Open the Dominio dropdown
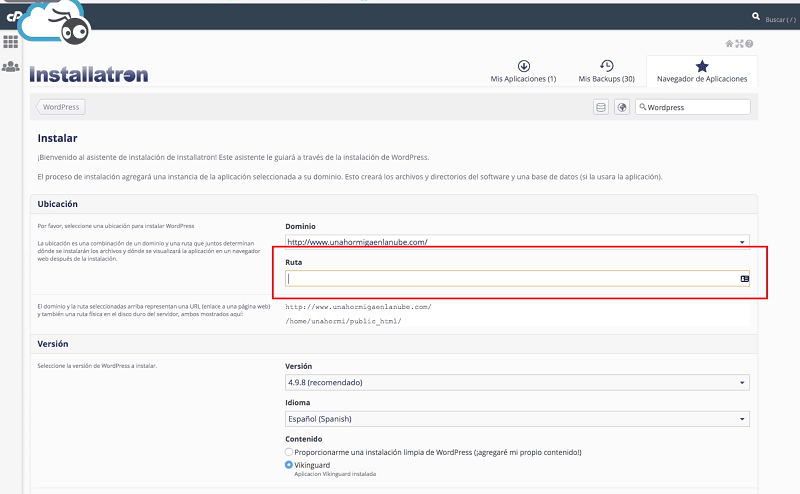800x494 pixels. coord(517,241)
